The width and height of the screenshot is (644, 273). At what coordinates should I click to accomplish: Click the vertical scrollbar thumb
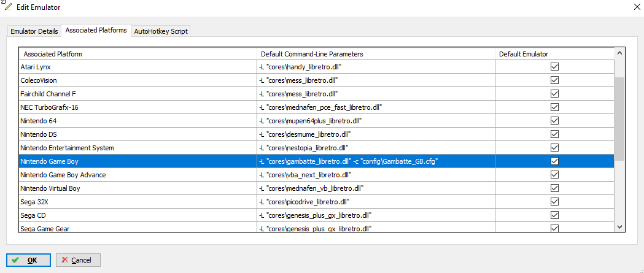point(620,118)
